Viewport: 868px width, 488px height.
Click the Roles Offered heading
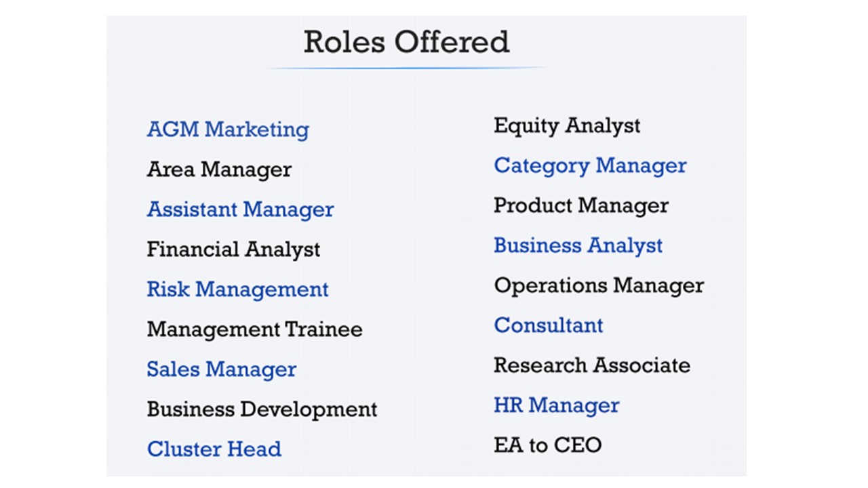pyautogui.click(x=406, y=42)
